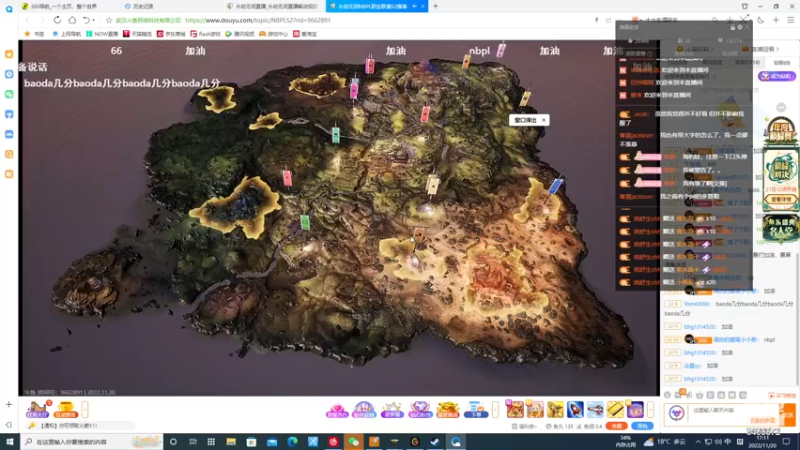Expand the arrow right of 下单 icon

pyautogui.click(x=495, y=409)
